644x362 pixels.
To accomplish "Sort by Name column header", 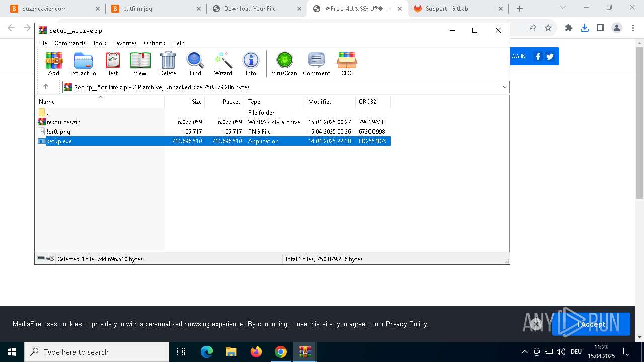I will (100, 102).
